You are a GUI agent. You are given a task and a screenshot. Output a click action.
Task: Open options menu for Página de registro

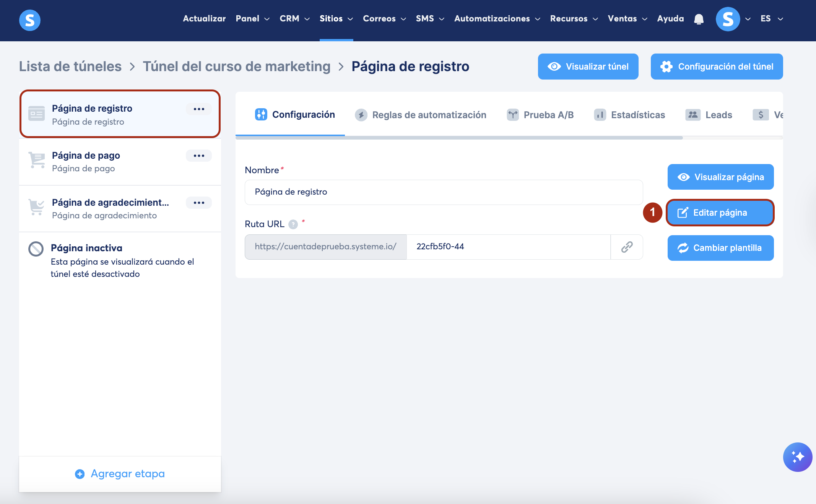pyautogui.click(x=199, y=109)
